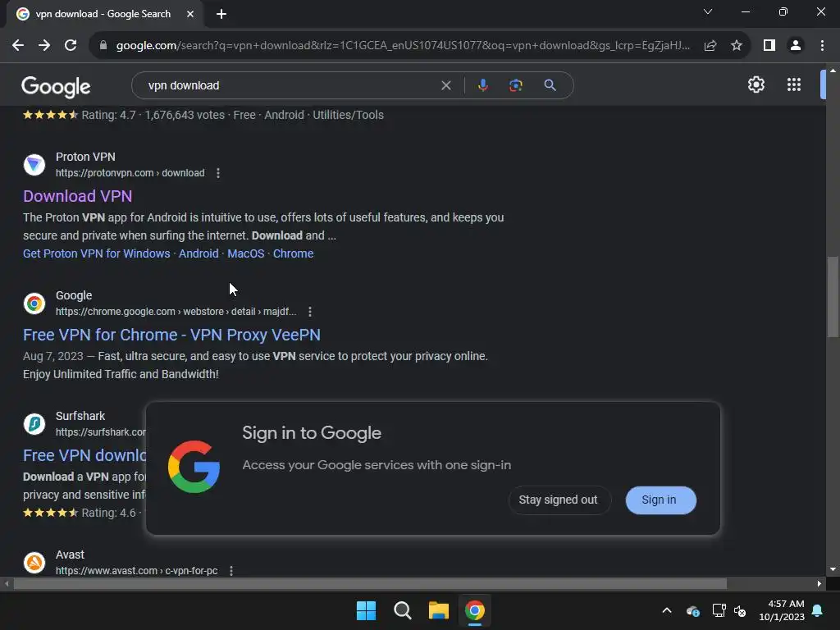Open more options for Avast result
840x630 pixels.
point(231,571)
